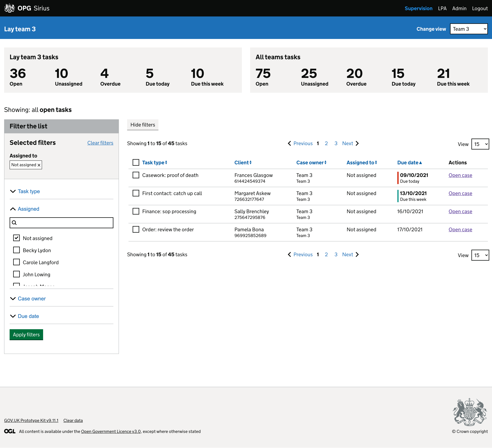Click the OPG crest logo in header
Viewport: 492px width, 448px height.
9,8
